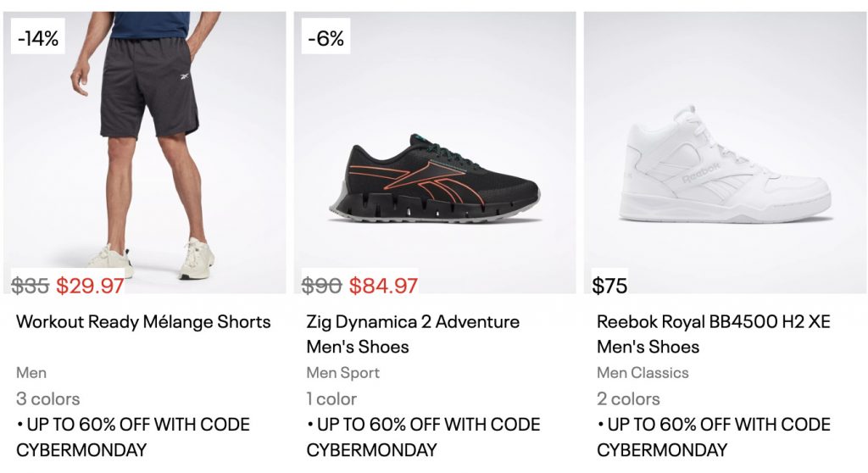Show the 3 colors option for the shorts
This screenshot has height=473, width=868.
tap(48, 398)
